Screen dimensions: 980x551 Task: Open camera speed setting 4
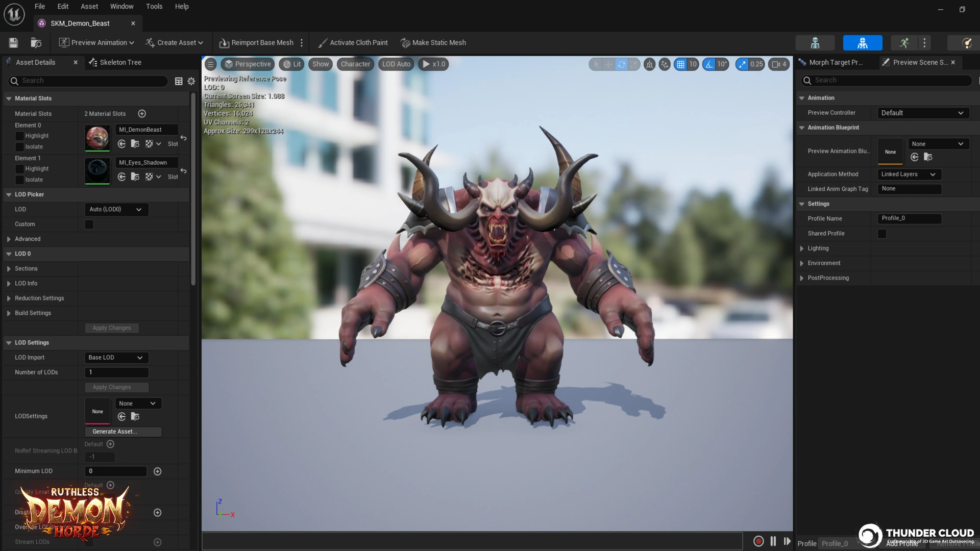tap(779, 64)
